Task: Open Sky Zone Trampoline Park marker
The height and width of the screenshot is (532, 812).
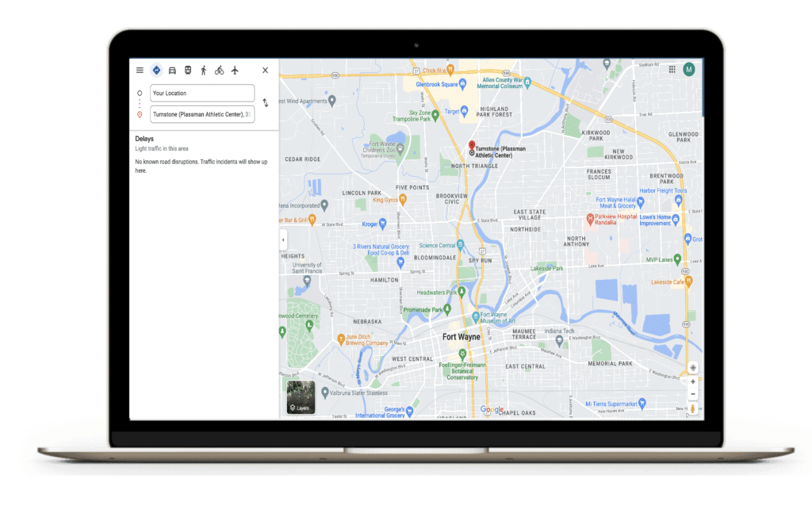Action: (435, 115)
